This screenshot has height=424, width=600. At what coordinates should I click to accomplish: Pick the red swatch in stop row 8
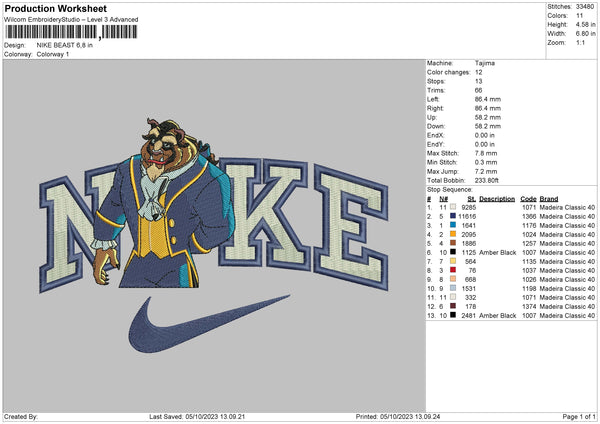(x=453, y=270)
